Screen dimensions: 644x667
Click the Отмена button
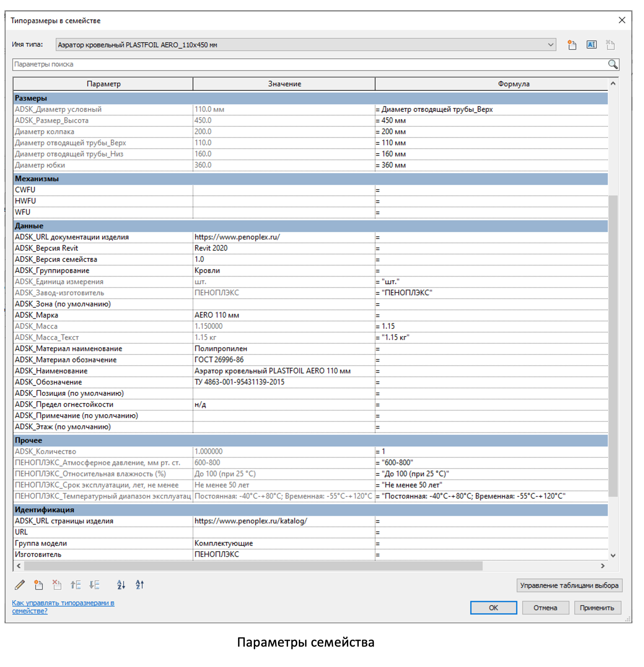(545, 608)
